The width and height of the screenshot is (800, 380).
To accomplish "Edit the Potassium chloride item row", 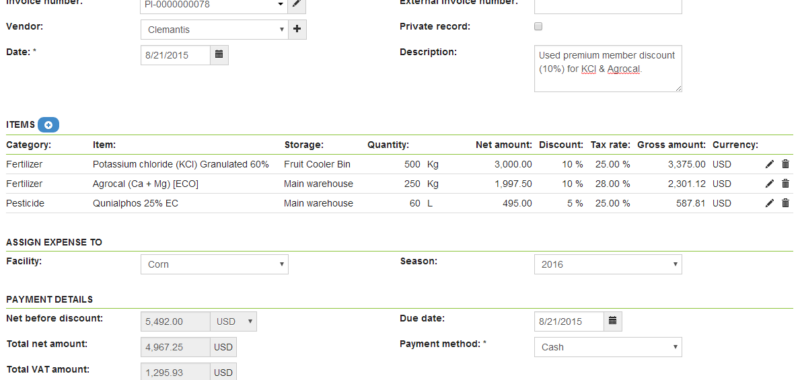I will click(769, 164).
